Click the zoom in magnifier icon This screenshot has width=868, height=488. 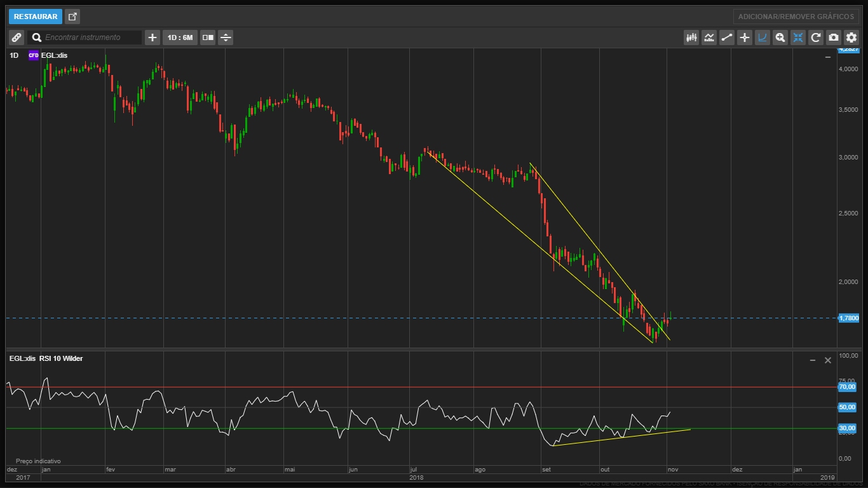(x=780, y=37)
